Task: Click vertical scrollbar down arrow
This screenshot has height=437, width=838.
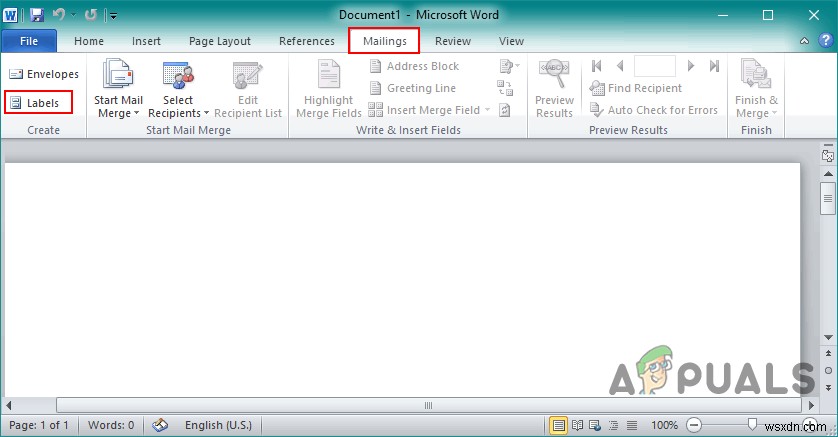Action: click(828, 337)
